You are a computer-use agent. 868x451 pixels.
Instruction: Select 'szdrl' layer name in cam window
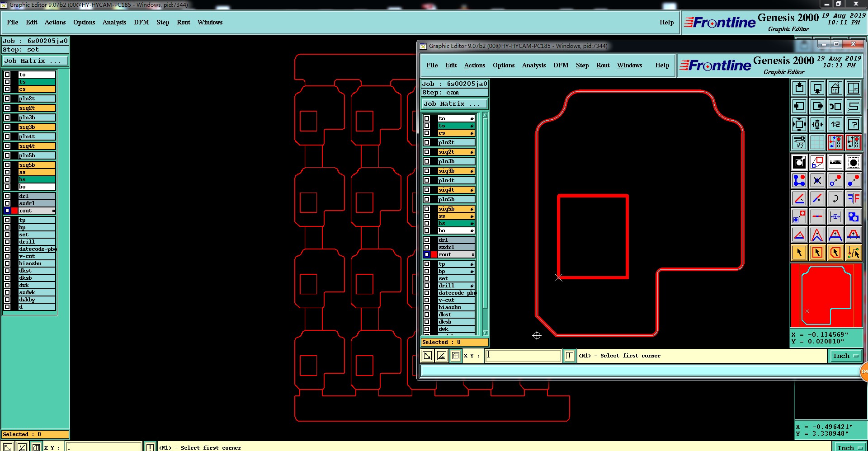point(456,247)
